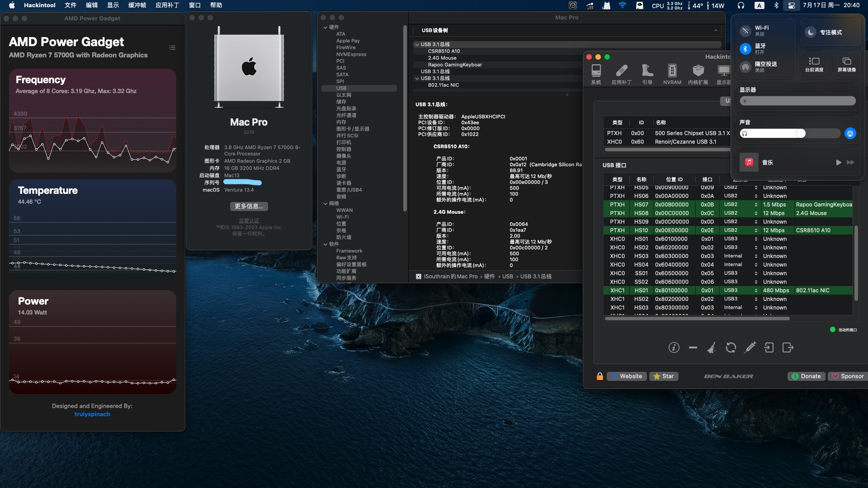Click the export icon in Hackintool
Viewport: 868px width, 488px height.
(x=788, y=347)
